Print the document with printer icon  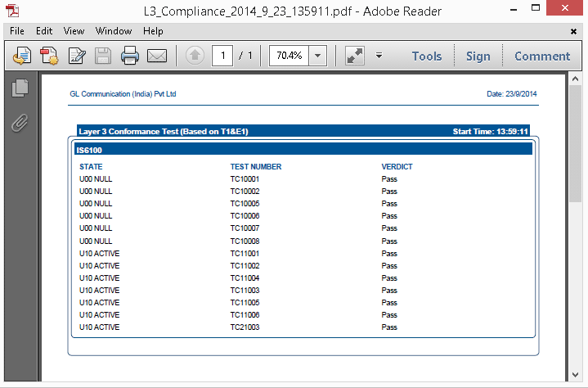[130, 56]
